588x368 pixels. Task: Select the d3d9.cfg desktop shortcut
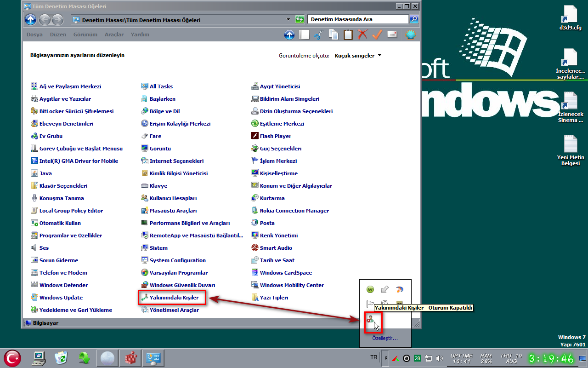point(570,18)
